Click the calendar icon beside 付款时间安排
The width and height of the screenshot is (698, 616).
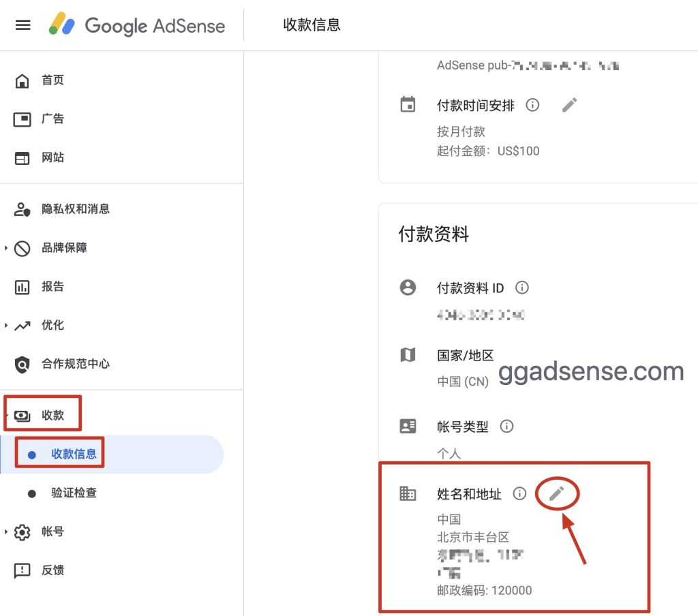pyautogui.click(x=408, y=104)
